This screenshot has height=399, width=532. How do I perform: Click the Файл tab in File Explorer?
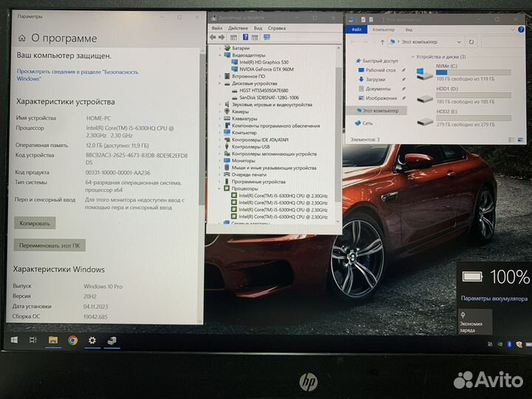coord(357,30)
